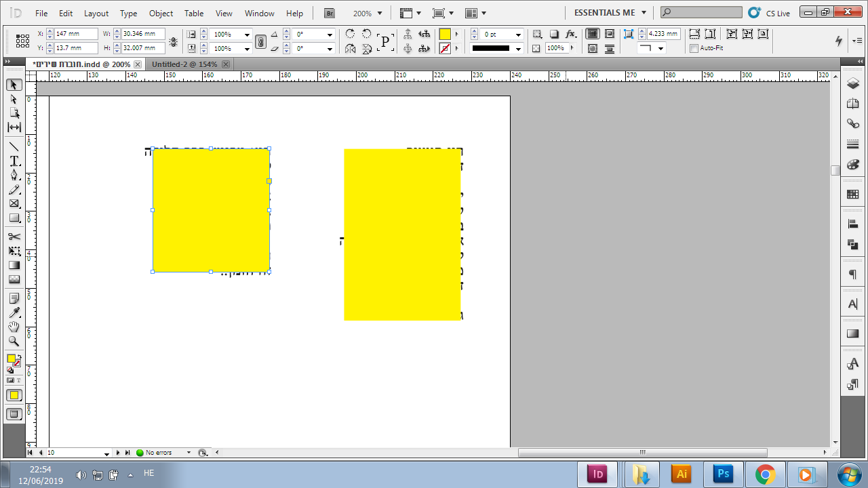Screen dimensions: 868x488
Task: Open the Object menu
Action: [161, 14]
